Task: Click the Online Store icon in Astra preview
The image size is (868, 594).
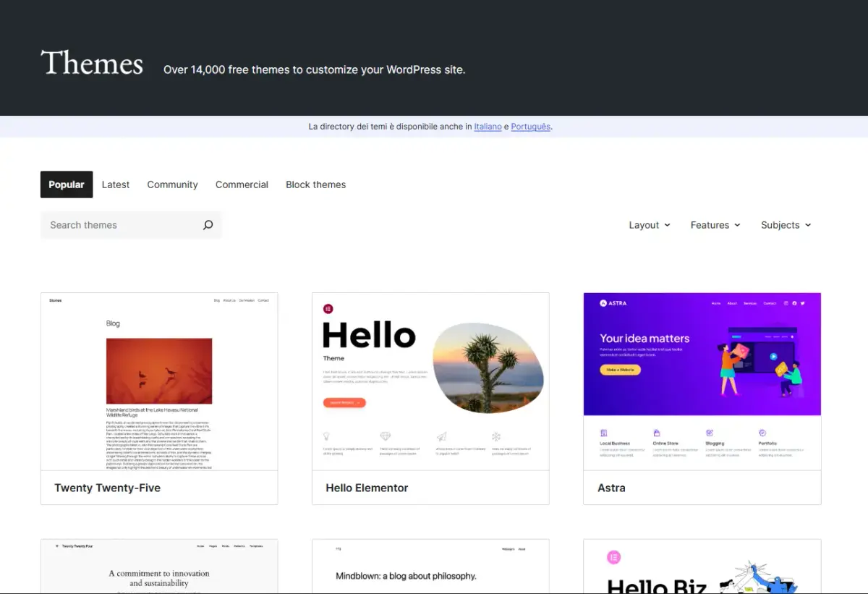Action: pos(657,432)
